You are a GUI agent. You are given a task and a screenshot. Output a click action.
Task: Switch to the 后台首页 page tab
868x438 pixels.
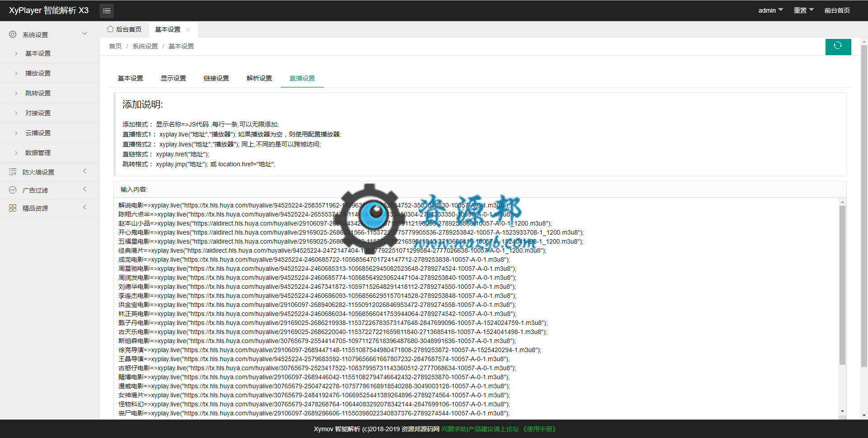click(x=124, y=29)
